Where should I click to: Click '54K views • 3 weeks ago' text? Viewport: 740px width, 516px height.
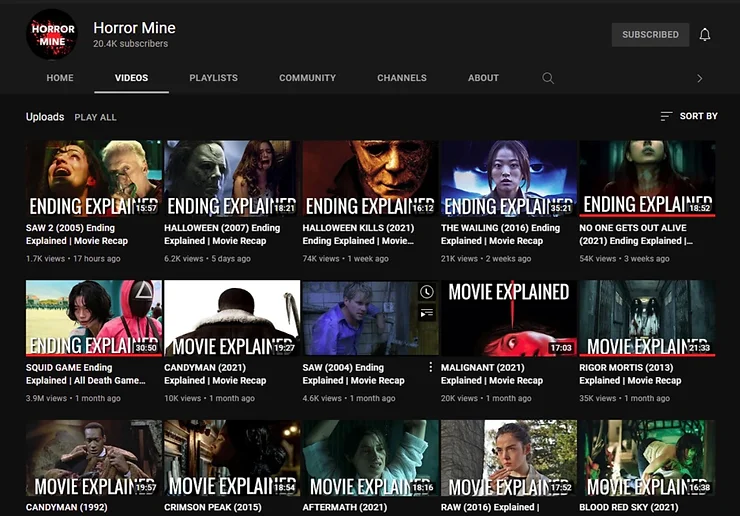[x=624, y=259]
